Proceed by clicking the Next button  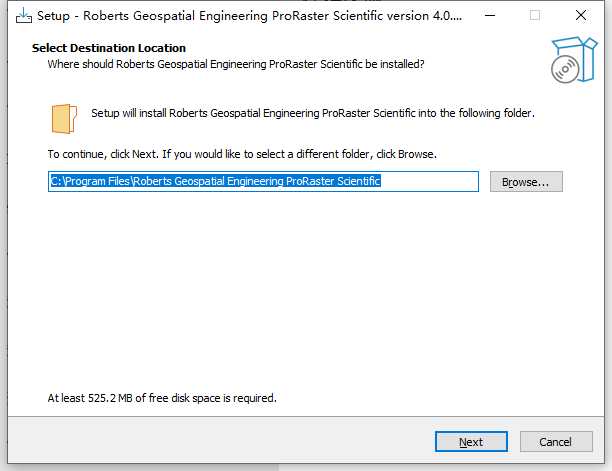point(471,442)
